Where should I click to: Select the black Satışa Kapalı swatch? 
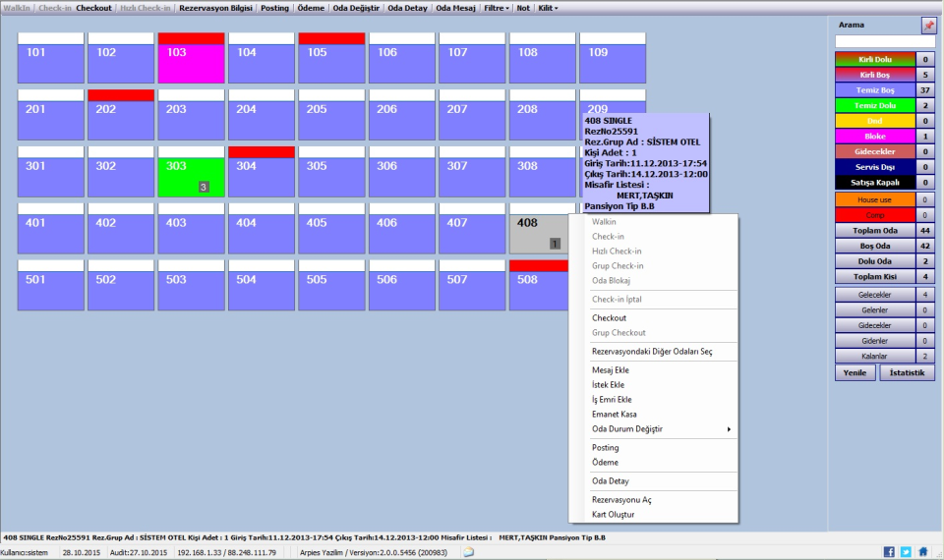[x=875, y=183]
